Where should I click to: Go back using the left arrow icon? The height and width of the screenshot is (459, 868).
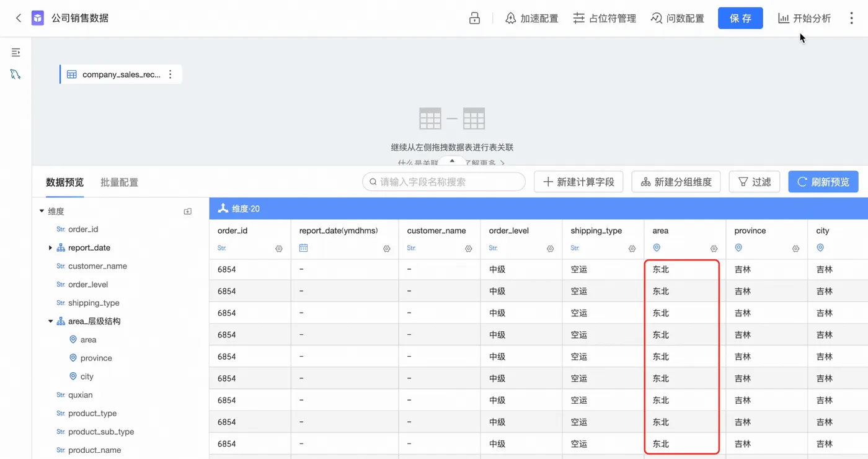pos(18,18)
